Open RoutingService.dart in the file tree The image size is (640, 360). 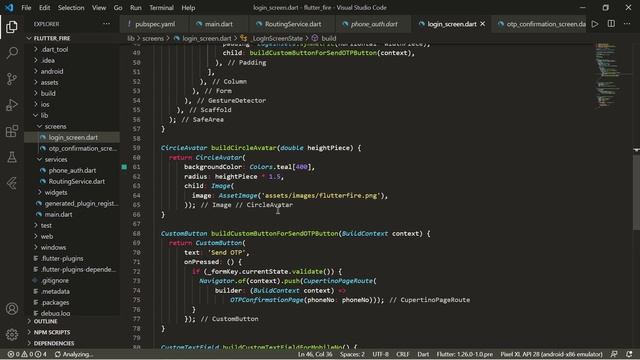pyautogui.click(x=76, y=181)
